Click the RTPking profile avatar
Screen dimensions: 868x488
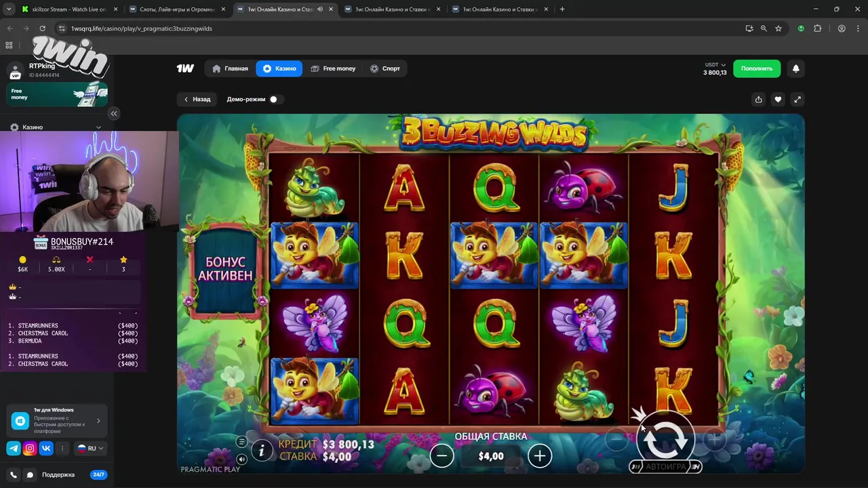(15, 70)
